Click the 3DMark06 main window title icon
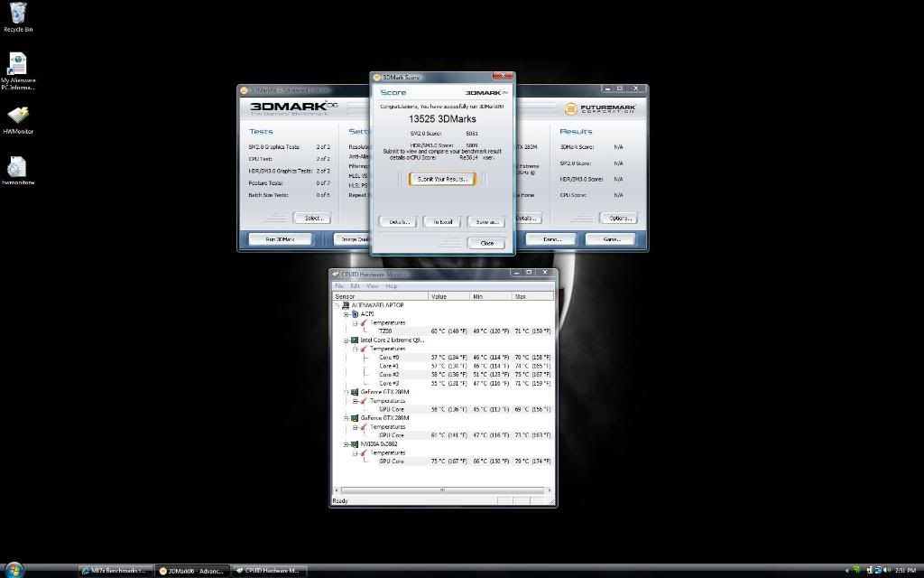The image size is (924, 578). (x=244, y=90)
